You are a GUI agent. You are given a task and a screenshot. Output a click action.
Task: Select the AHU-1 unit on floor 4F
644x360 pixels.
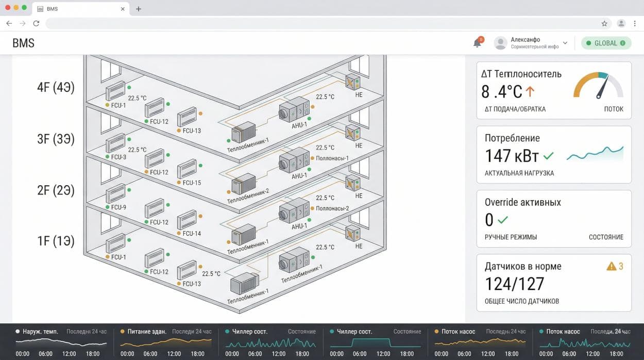(x=294, y=109)
